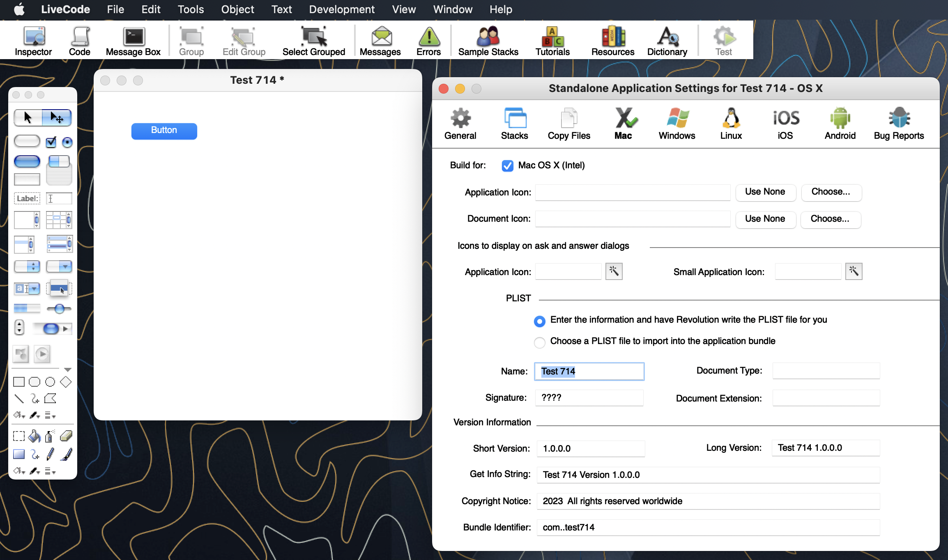Click Use None for Document Icon

point(766,219)
